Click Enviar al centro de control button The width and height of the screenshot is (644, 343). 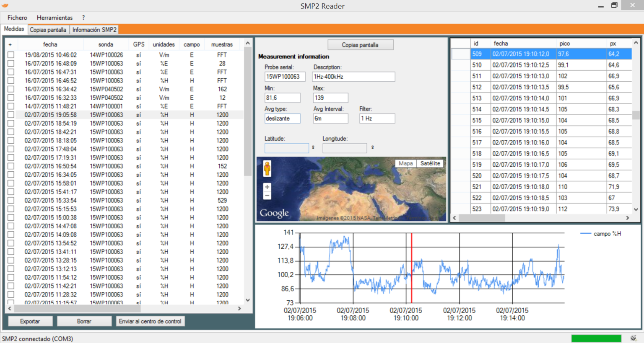[x=150, y=321]
